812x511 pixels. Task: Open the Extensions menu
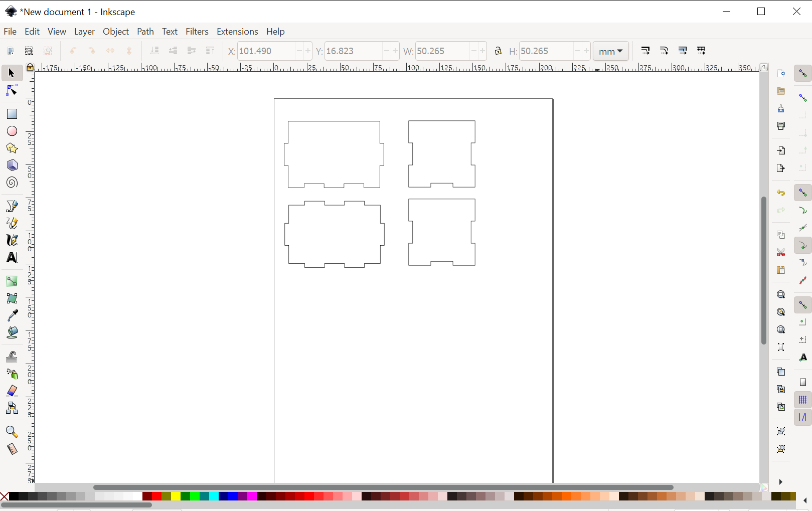237,31
